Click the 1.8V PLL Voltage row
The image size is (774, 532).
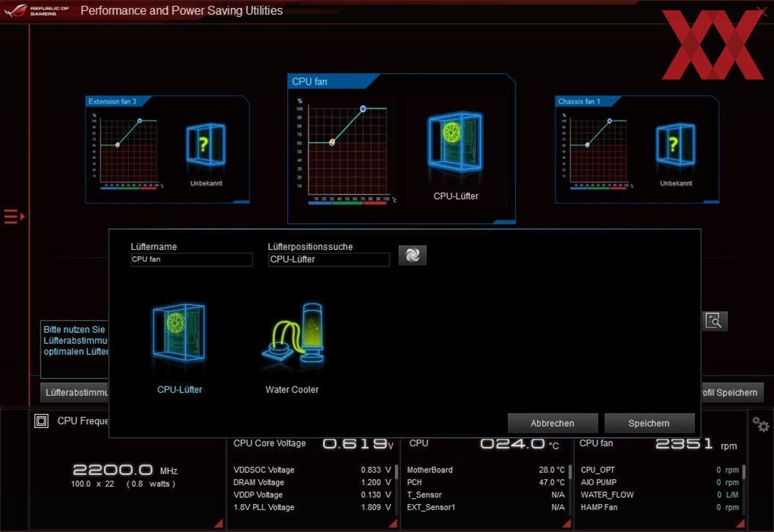312,508
